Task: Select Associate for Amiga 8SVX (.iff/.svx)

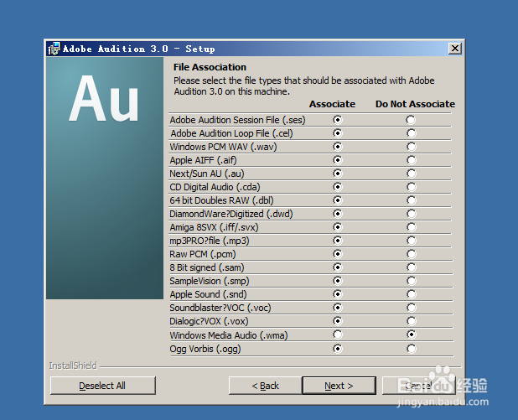Action: [x=338, y=227]
